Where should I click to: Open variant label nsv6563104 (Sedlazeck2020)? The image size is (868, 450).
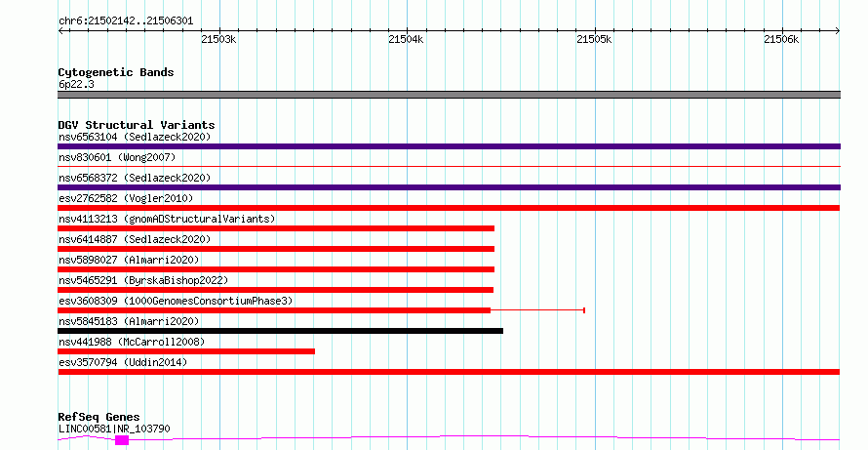[x=135, y=137]
